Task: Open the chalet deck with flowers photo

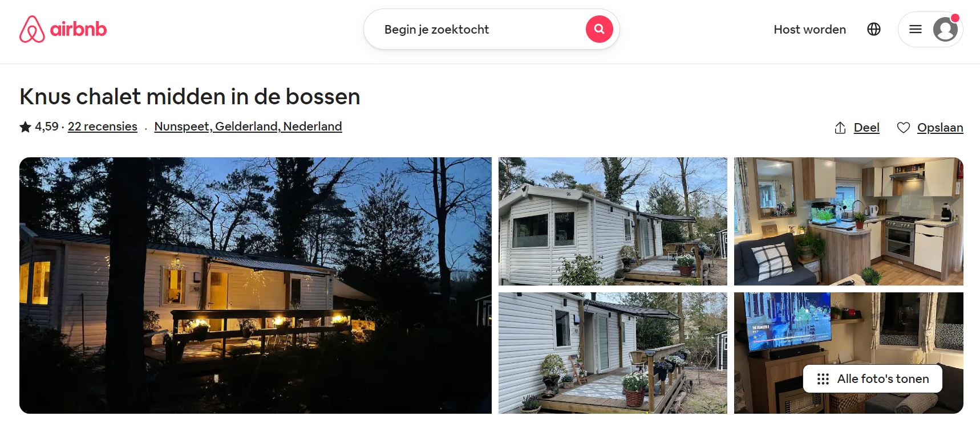Action: click(x=613, y=353)
